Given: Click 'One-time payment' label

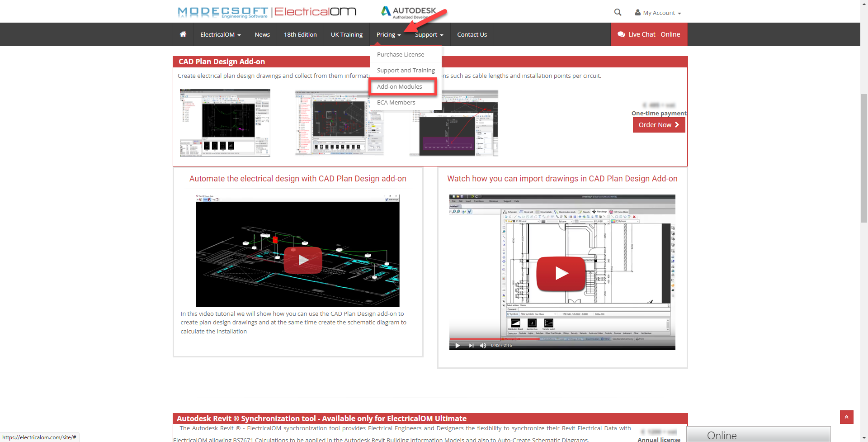Looking at the screenshot, I should pos(659,113).
